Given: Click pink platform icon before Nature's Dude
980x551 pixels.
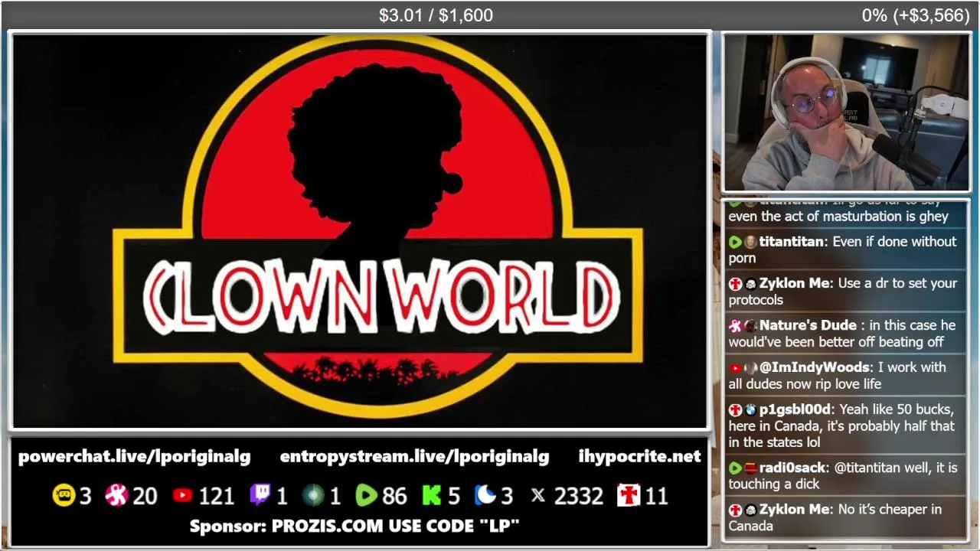Looking at the screenshot, I should coord(735,326).
